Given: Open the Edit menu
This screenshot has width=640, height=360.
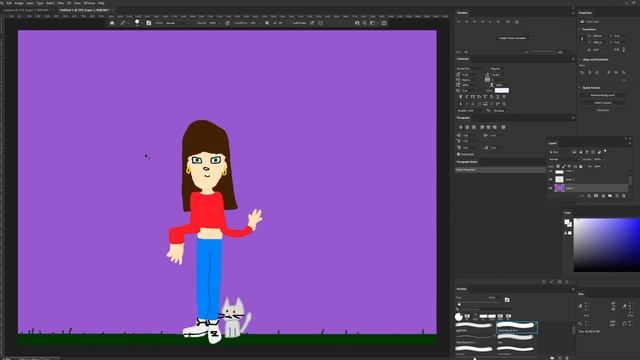Looking at the screenshot, I should tap(9, 3).
